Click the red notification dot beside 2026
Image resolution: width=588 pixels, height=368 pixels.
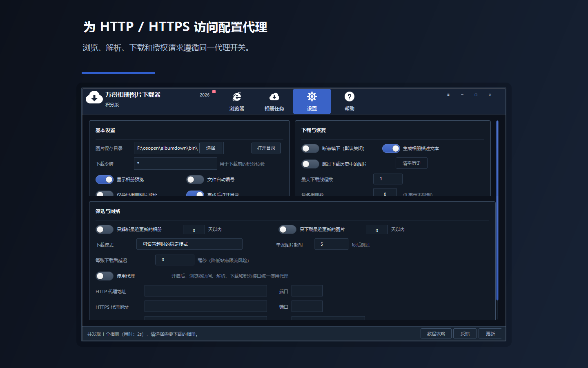point(214,92)
